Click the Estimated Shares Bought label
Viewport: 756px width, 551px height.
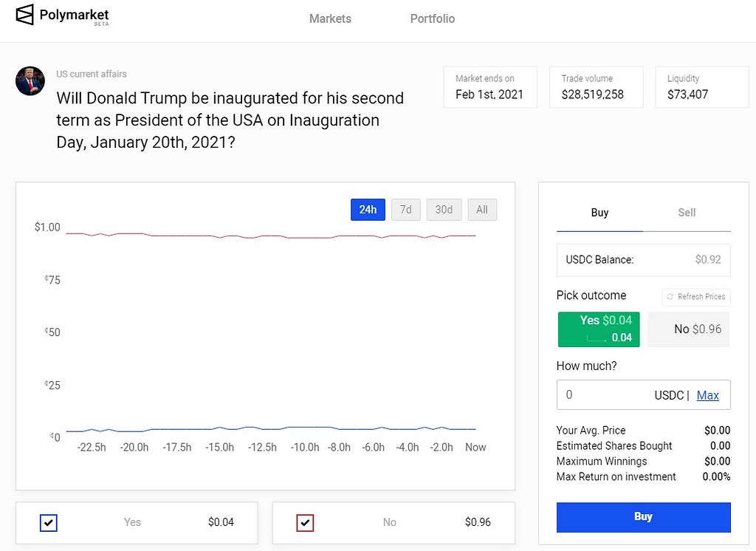[614, 446]
